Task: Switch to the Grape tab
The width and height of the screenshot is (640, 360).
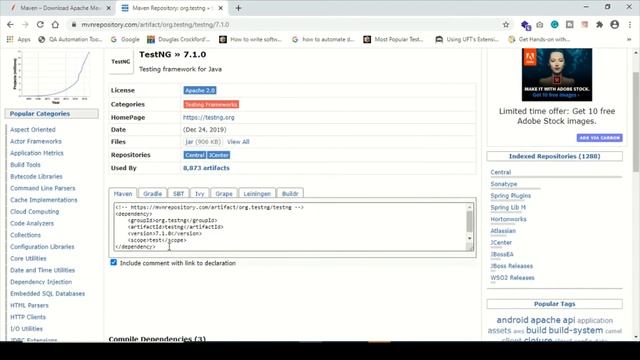Action: click(224, 193)
